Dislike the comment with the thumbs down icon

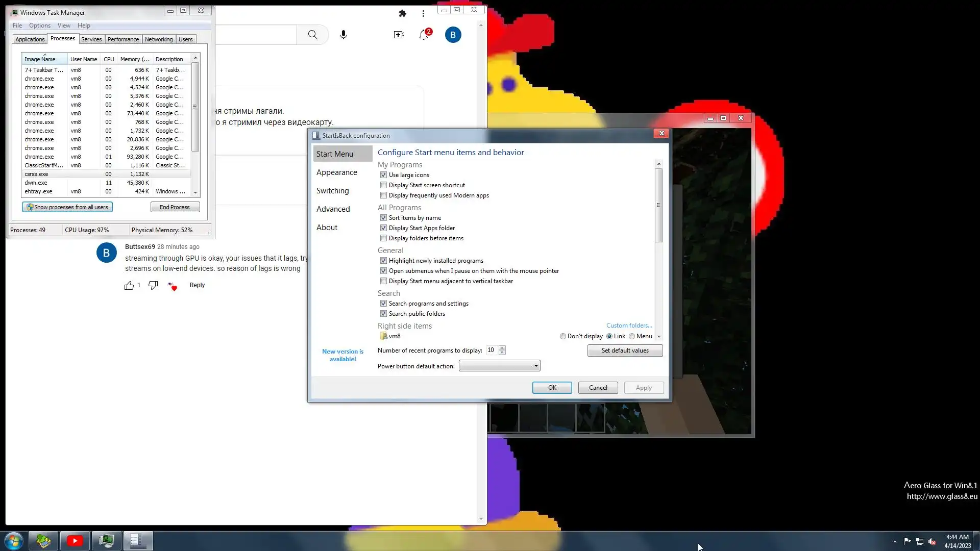point(153,285)
